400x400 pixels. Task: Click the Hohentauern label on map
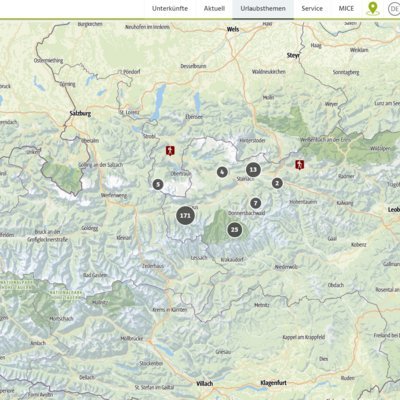point(303,202)
